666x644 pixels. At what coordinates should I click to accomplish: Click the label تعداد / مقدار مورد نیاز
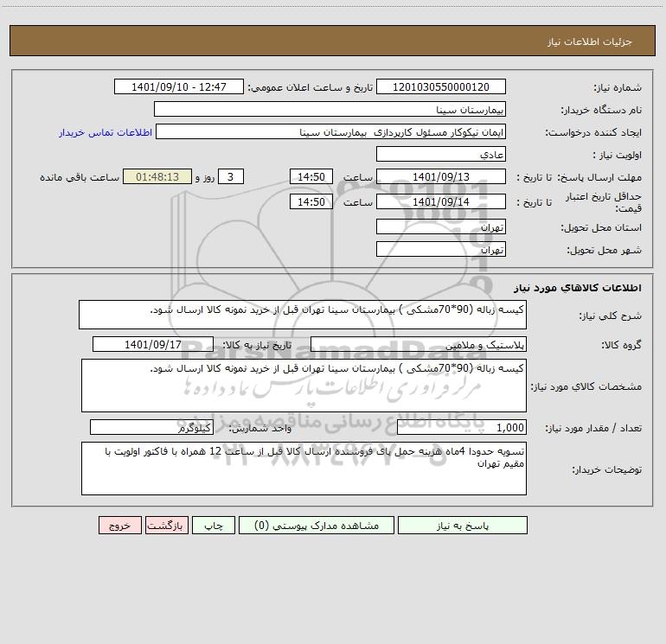point(593,429)
